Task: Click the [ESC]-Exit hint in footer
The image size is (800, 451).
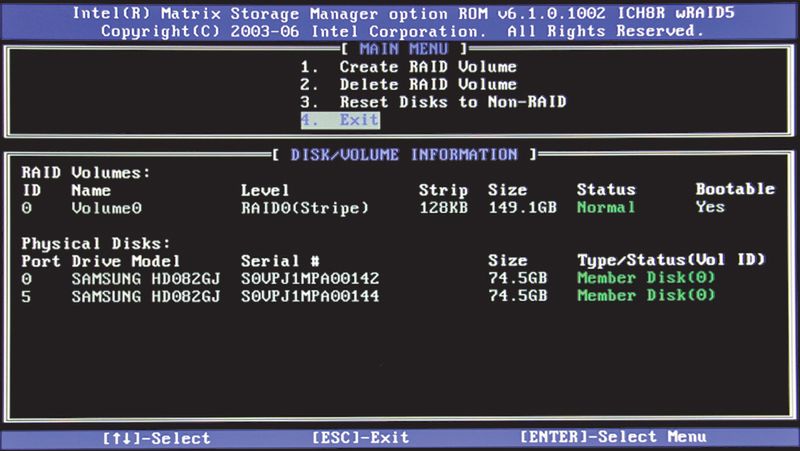Action: coord(361,438)
